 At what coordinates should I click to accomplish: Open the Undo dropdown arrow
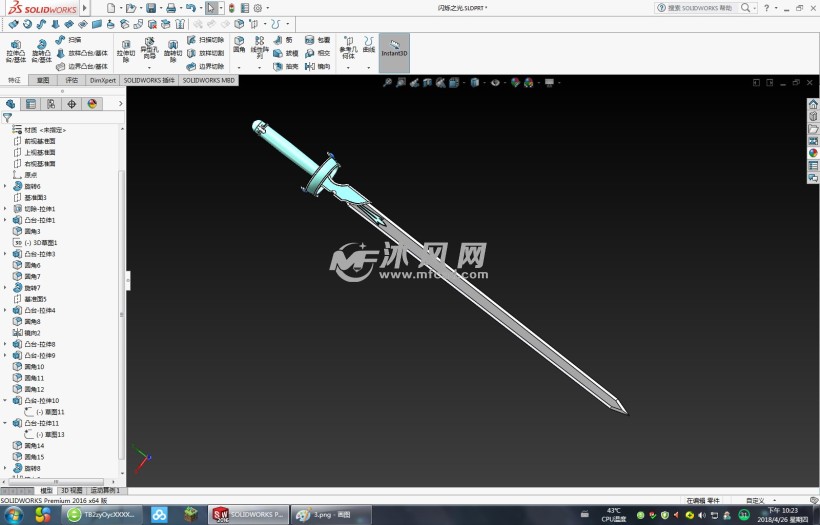[200, 8]
